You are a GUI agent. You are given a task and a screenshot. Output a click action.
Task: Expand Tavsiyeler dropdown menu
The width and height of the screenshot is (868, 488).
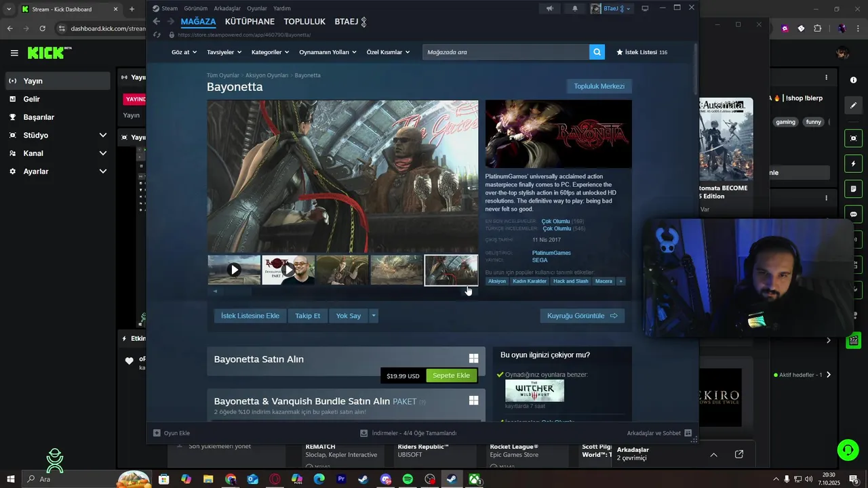tap(224, 52)
